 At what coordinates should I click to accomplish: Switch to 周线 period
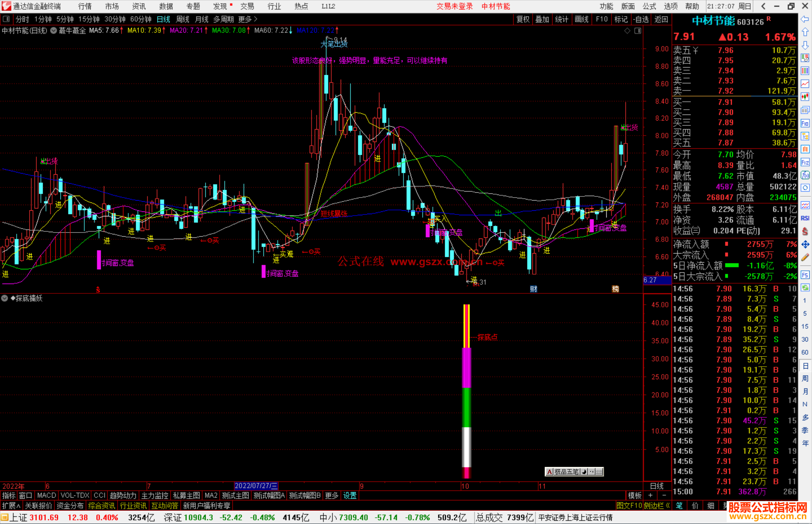(183, 19)
